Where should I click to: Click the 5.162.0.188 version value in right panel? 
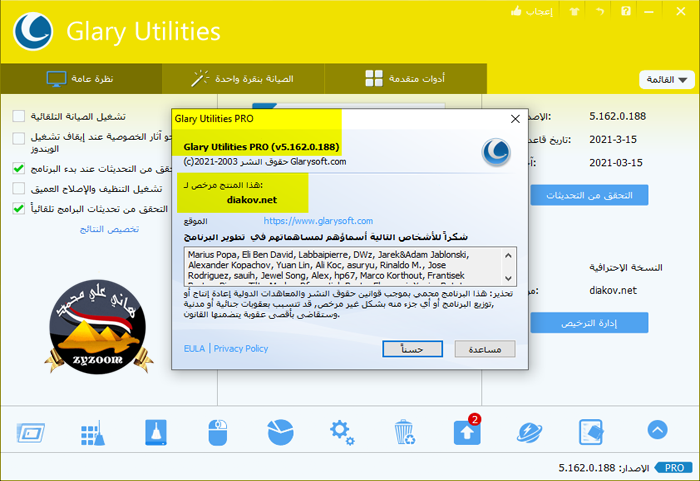click(617, 116)
